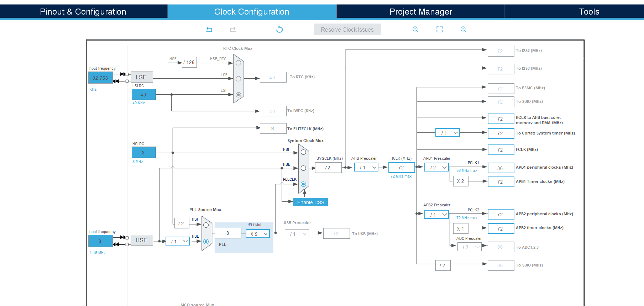This screenshot has height=306, width=644.
Task: Click the Enable CSS button
Action: coord(310,202)
